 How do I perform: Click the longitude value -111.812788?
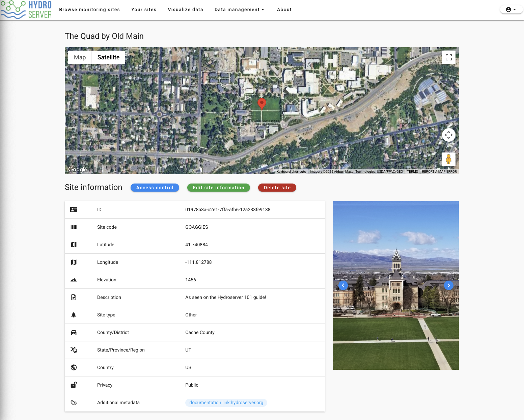tap(198, 262)
